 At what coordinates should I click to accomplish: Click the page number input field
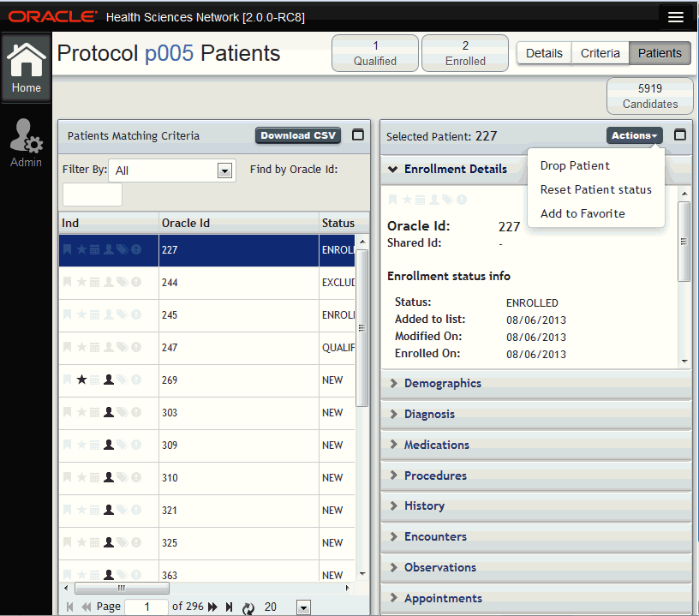146,607
